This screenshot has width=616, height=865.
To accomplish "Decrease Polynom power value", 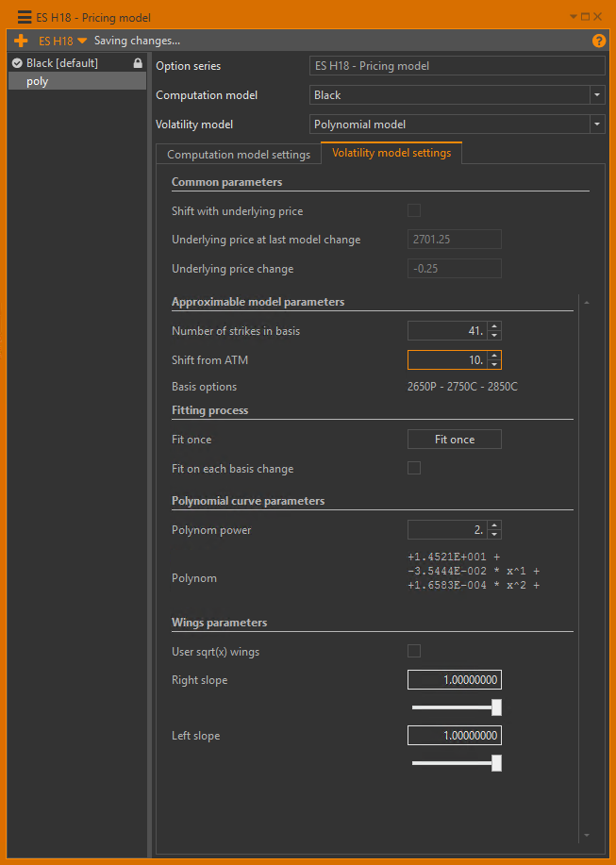I will click(x=494, y=535).
